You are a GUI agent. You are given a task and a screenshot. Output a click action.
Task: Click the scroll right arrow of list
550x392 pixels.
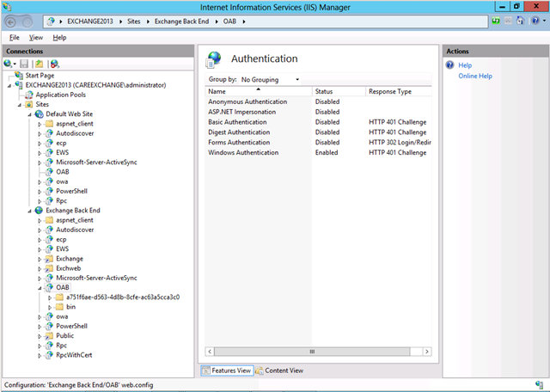[x=426, y=352]
